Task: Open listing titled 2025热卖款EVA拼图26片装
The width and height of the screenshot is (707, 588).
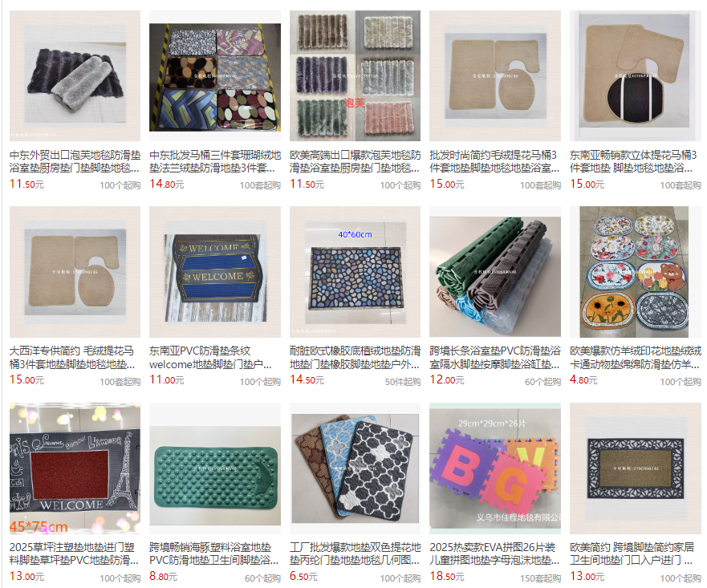Action: (x=494, y=554)
